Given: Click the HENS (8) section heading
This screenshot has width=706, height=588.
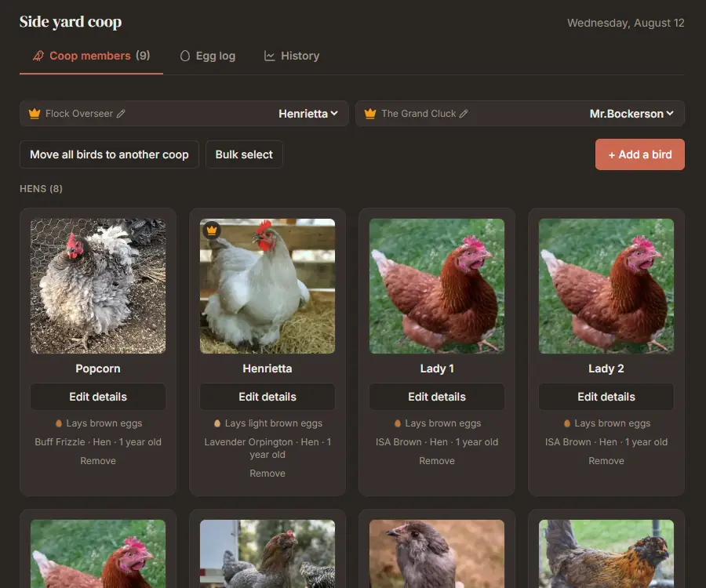Looking at the screenshot, I should coord(41,188).
